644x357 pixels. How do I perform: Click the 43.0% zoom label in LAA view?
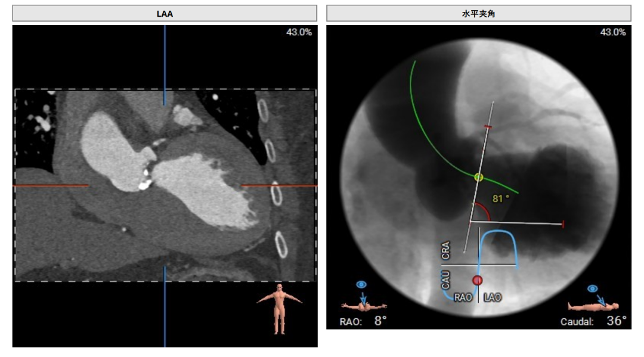tap(299, 32)
